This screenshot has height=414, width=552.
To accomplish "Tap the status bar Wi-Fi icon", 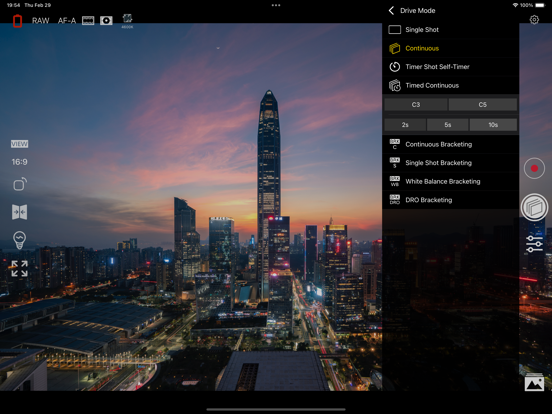I will [x=515, y=5].
